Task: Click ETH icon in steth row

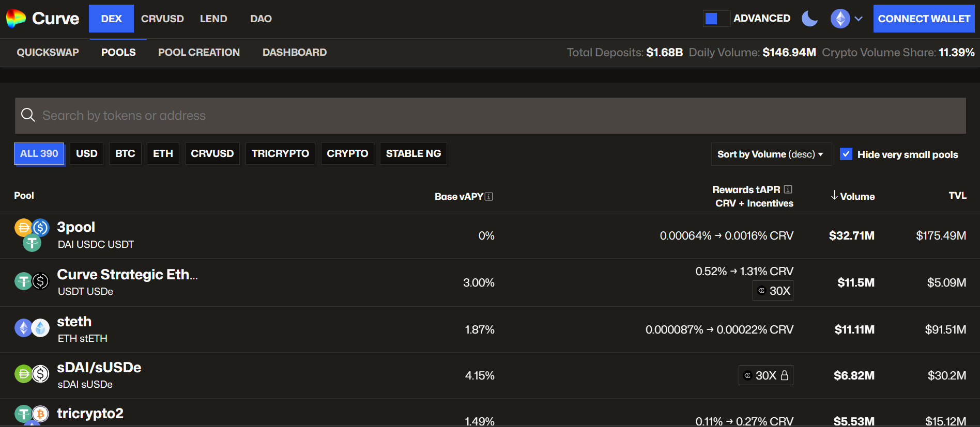Action: pyautogui.click(x=23, y=328)
